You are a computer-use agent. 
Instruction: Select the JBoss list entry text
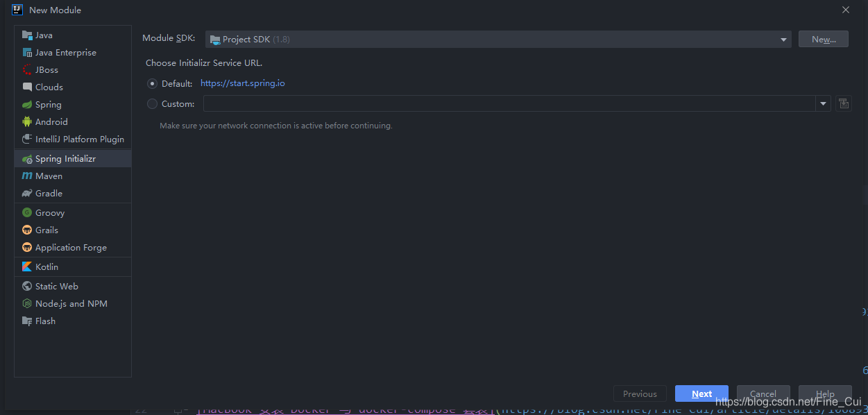[x=47, y=70]
